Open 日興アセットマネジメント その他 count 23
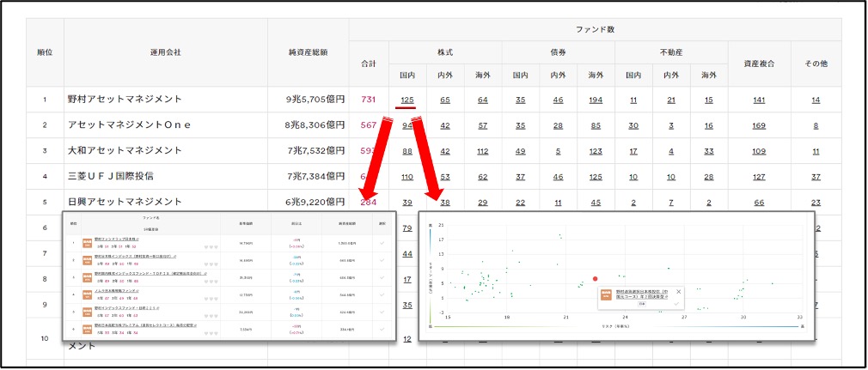The width and height of the screenshot is (868, 370). pos(816,203)
